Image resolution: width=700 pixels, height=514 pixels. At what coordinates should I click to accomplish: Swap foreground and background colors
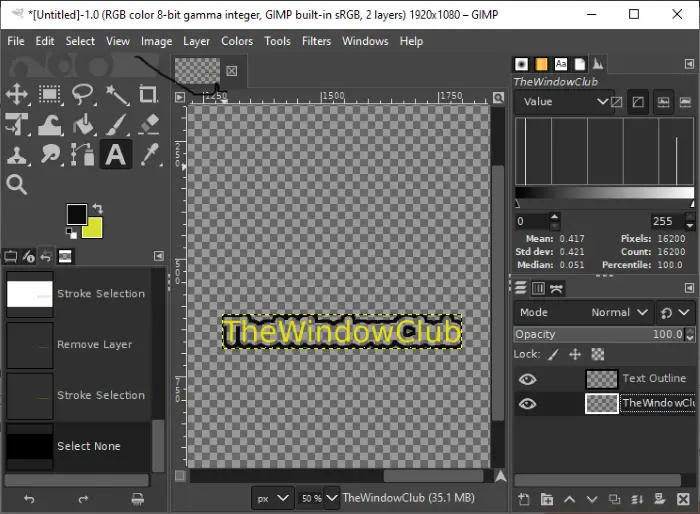point(97,208)
